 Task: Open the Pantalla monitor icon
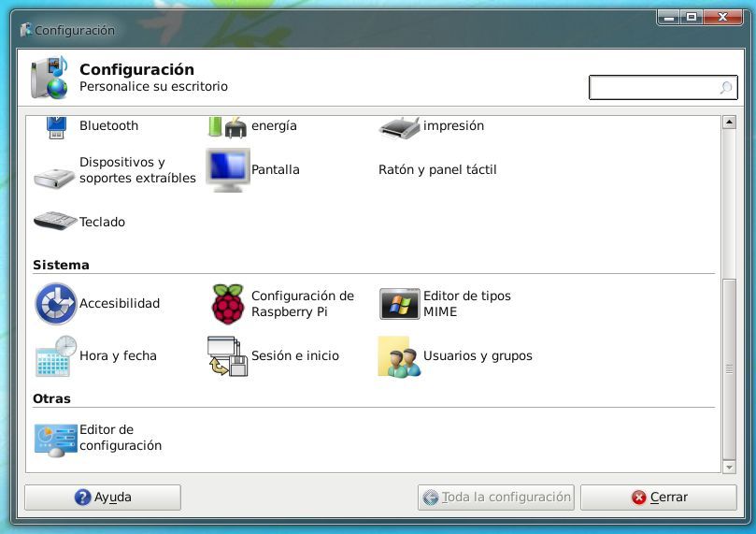(228, 170)
